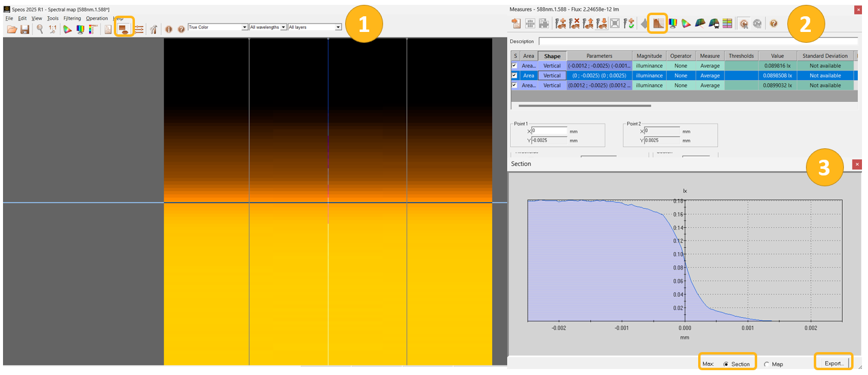Click the value cell 0.089816 lx
The image size is (868, 375).
point(778,66)
